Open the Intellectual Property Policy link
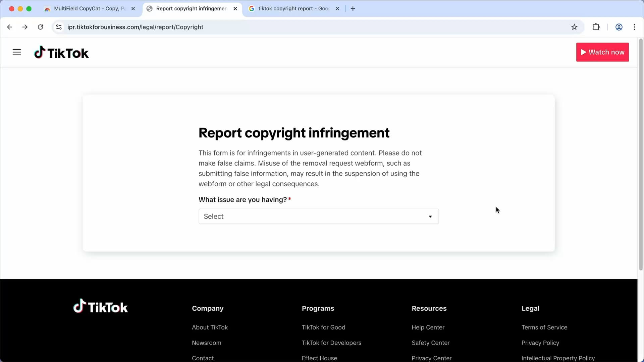The height and width of the screenshot is (362, 644). [558, 358]
